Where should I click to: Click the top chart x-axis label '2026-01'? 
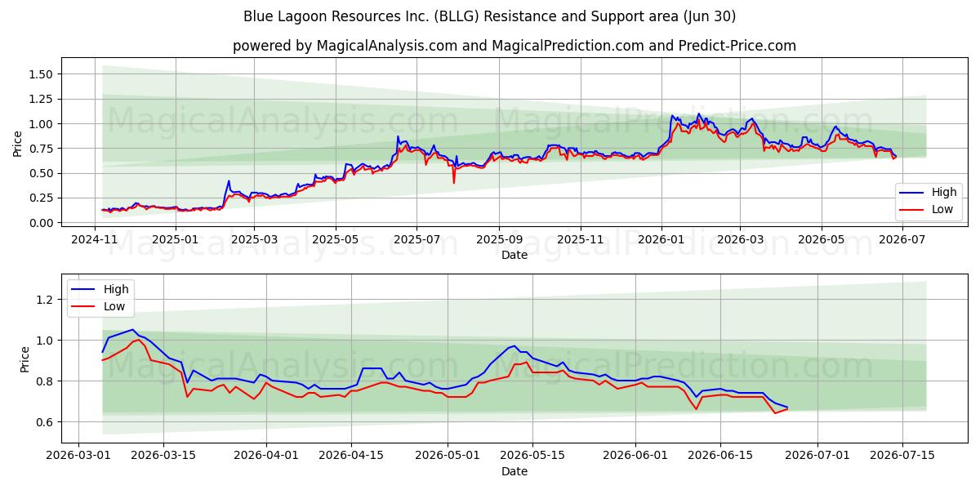(661, 240)
